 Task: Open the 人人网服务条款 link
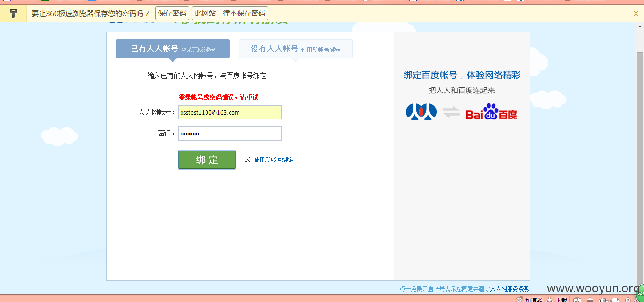coord(510,289)
